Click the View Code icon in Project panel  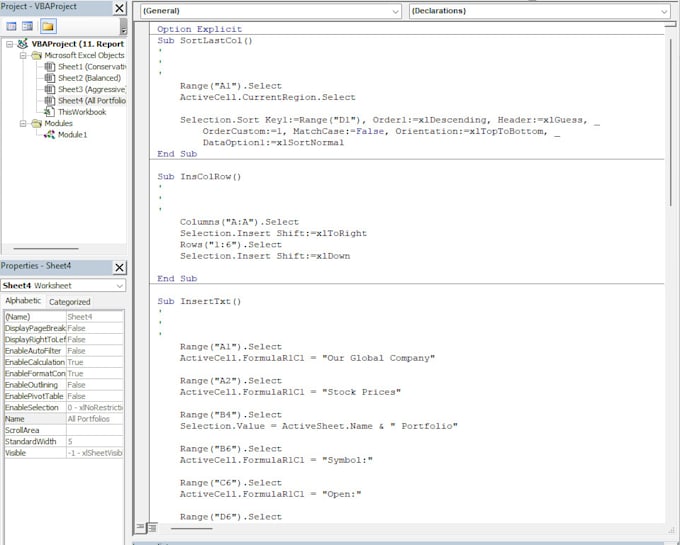[11, 26]
